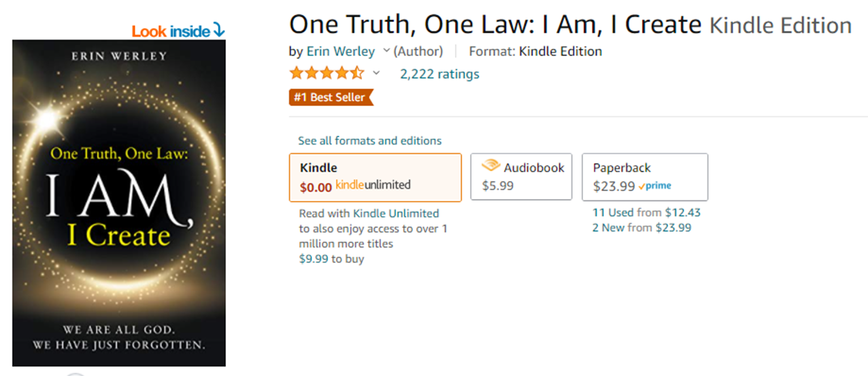
Task: Click the Look inside label
Action: point(171,32)
